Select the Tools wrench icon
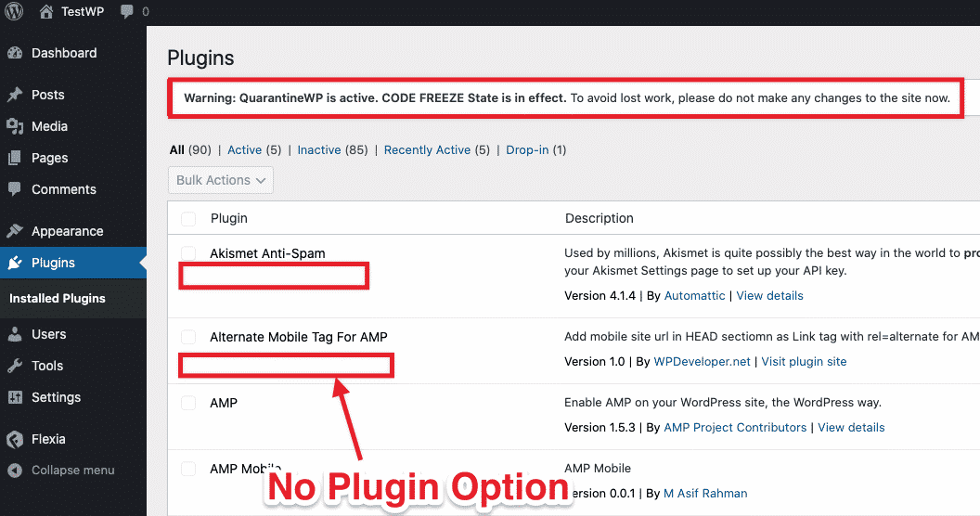The image size is (980, 516). (15, 366)
